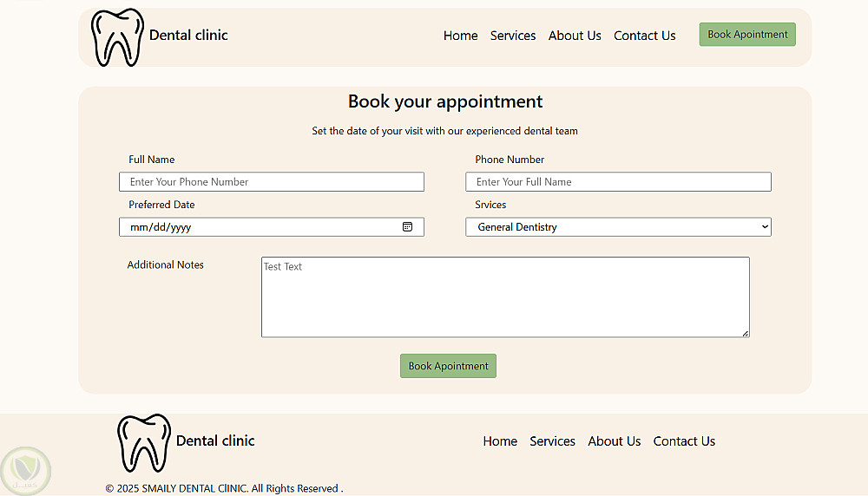
Task: Go to About Us in the header menu
Action: 575,36
